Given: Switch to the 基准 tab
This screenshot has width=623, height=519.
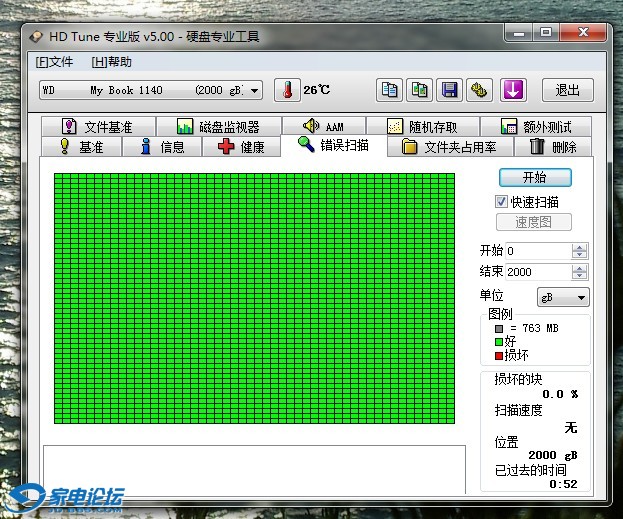Looking at the screenshot, I should [x=81, y=147].
